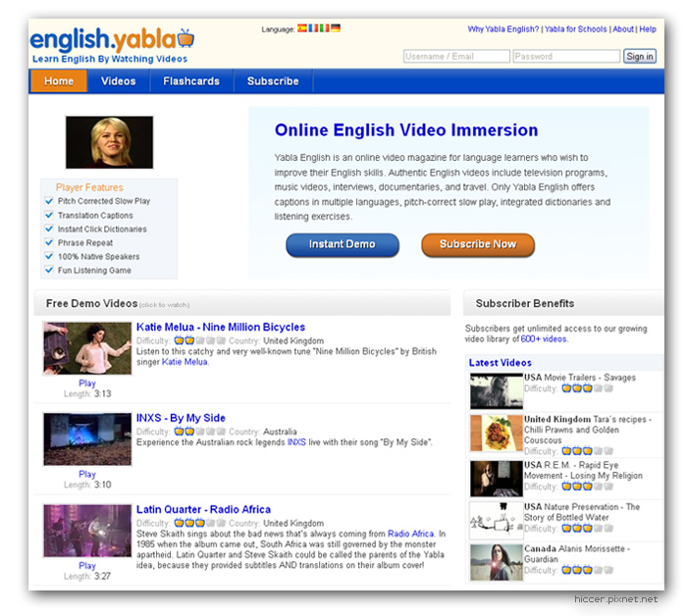Click difficulty icons under Alanis Morissette - Guardian
The height and width of the screenshot is (616, 687).
[x=587, y=570]
